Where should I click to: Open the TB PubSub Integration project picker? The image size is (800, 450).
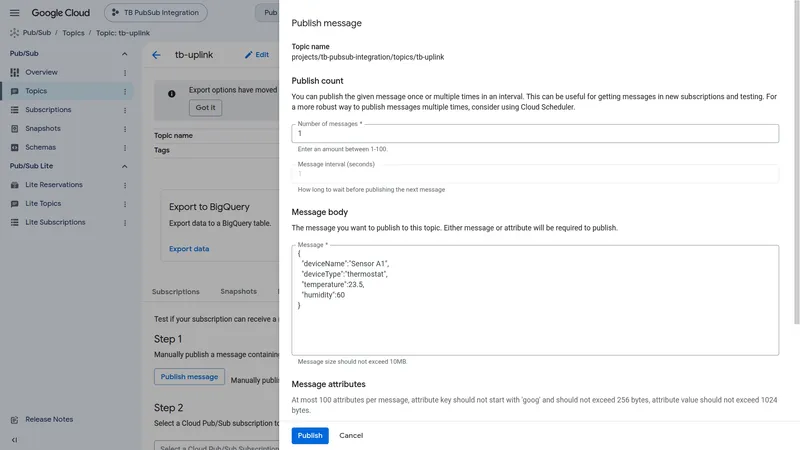[x=156, y=13]
